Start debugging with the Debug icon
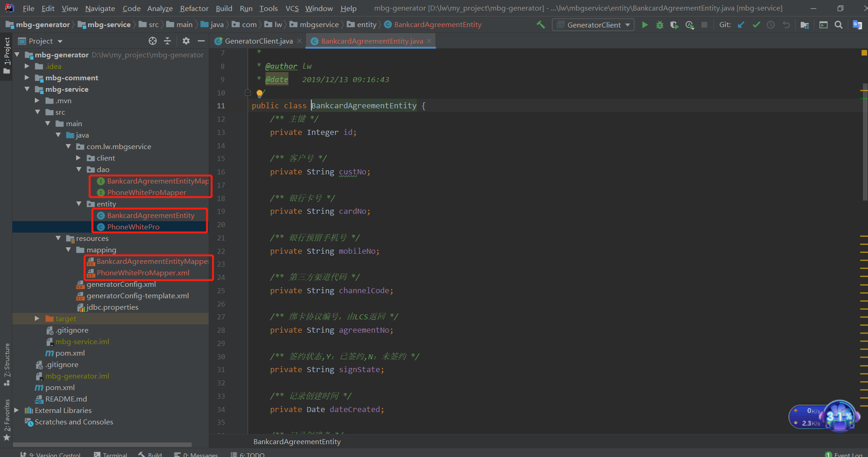This screenshot has height=457, width=868. 659,24
